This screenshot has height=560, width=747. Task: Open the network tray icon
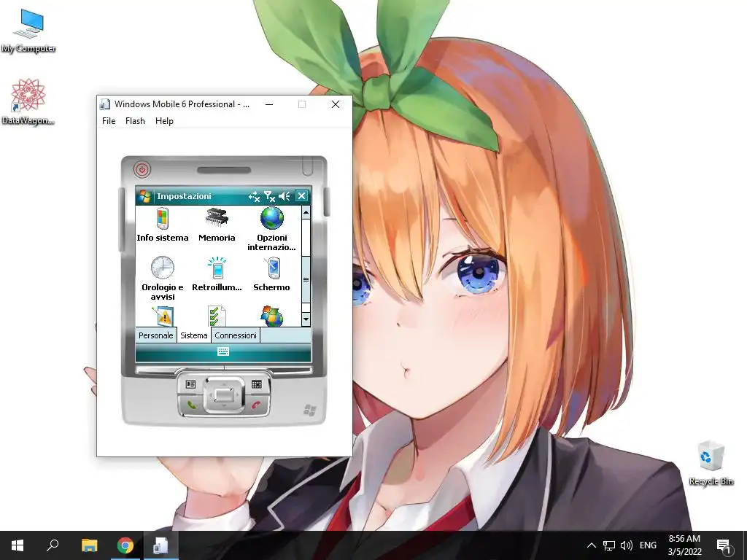609,545
